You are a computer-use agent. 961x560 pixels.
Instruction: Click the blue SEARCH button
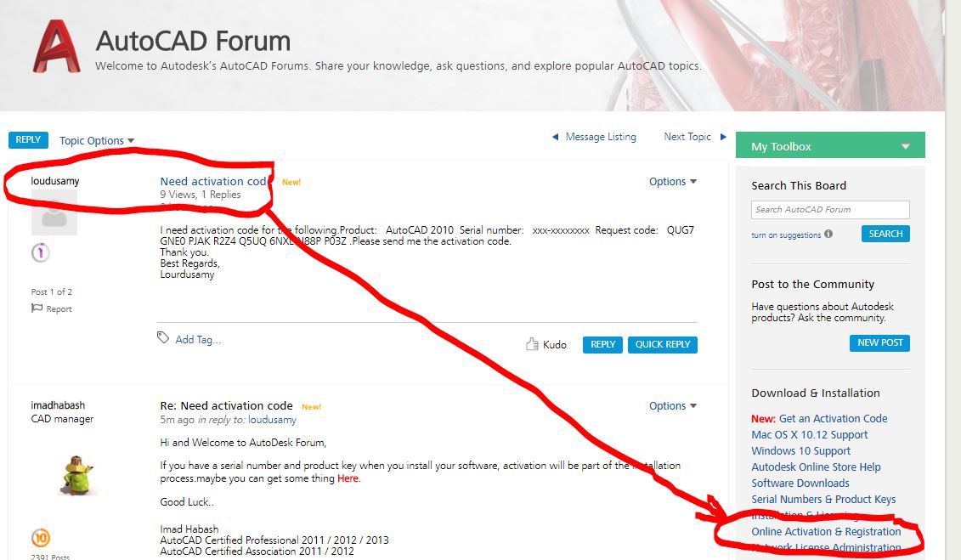point(885,234)
